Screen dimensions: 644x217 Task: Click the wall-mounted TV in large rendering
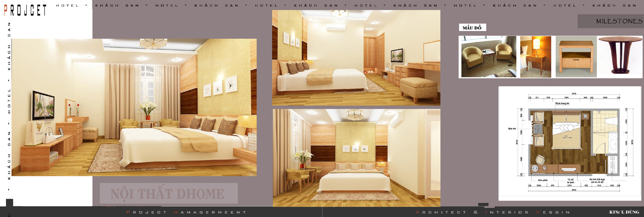click(42, 105)
